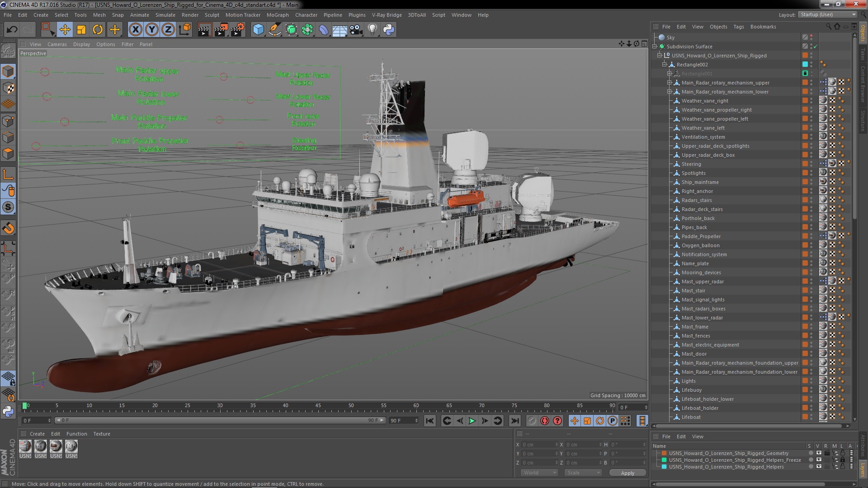Open Object Manager Tags menu
Viewport: 868px width, 488px height.
pos(738,27)
